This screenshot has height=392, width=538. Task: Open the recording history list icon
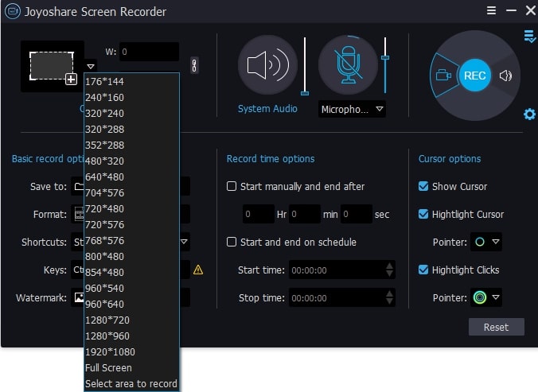click(x=529, y=36)
